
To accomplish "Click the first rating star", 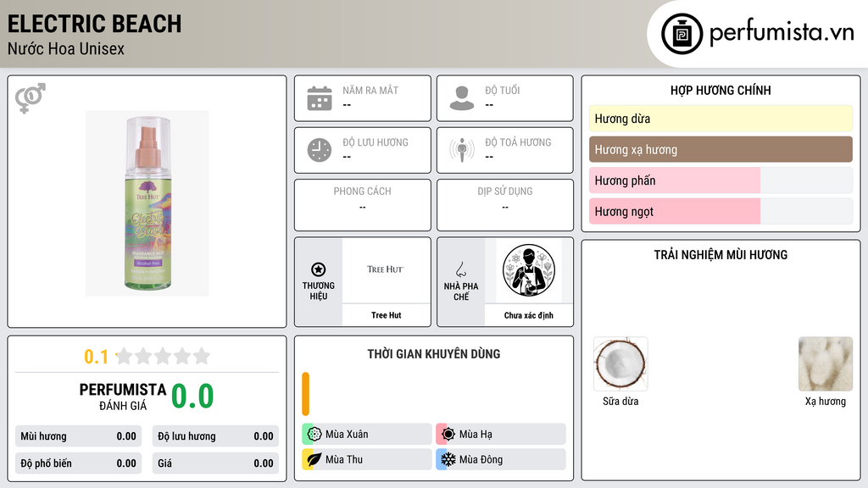I will coord(125,356).
